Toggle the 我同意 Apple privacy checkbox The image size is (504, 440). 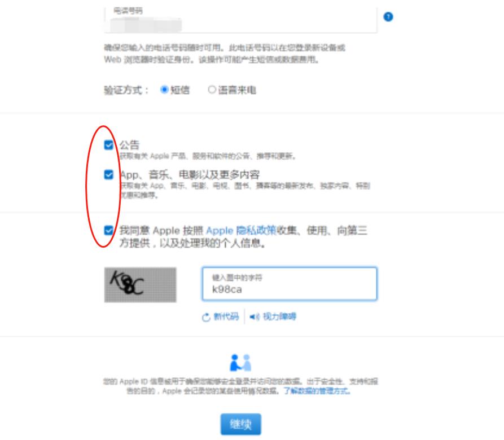click(x=108, y=230)
